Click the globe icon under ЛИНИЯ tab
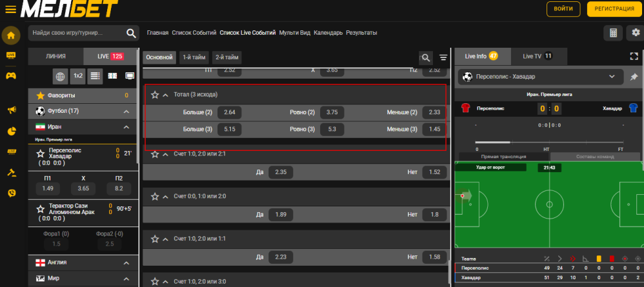 [x=60, y=77]
